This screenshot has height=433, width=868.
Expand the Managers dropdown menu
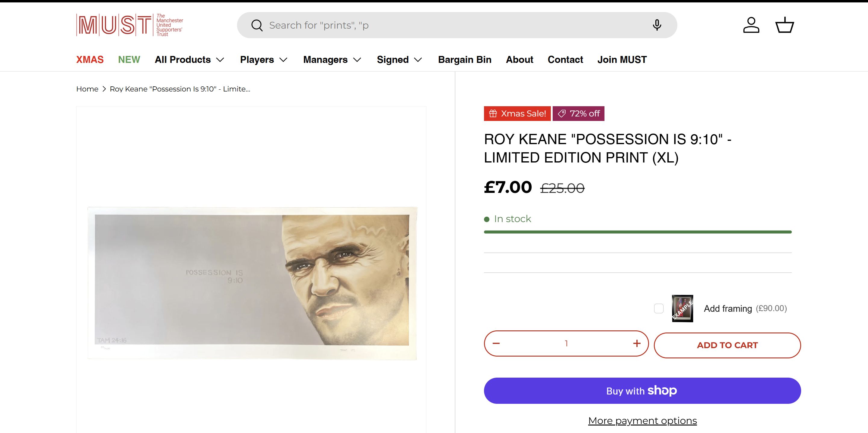[x=332, y=60]
